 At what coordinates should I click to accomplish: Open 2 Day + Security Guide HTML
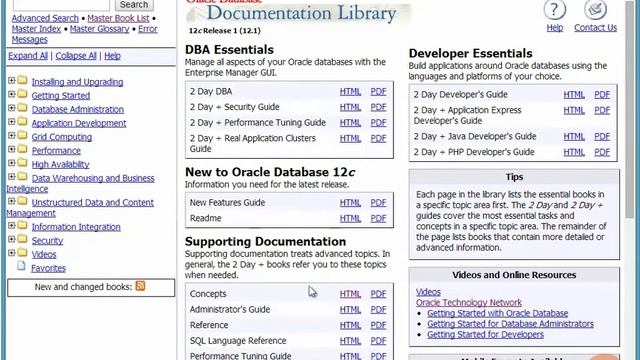point(350,107)
